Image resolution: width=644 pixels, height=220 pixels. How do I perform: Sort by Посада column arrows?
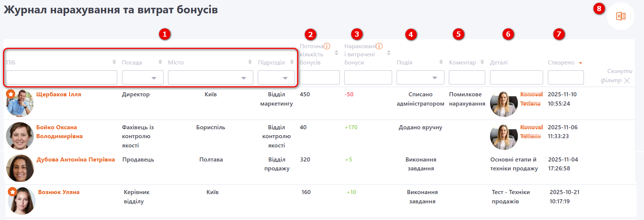(x=160, y=62)
